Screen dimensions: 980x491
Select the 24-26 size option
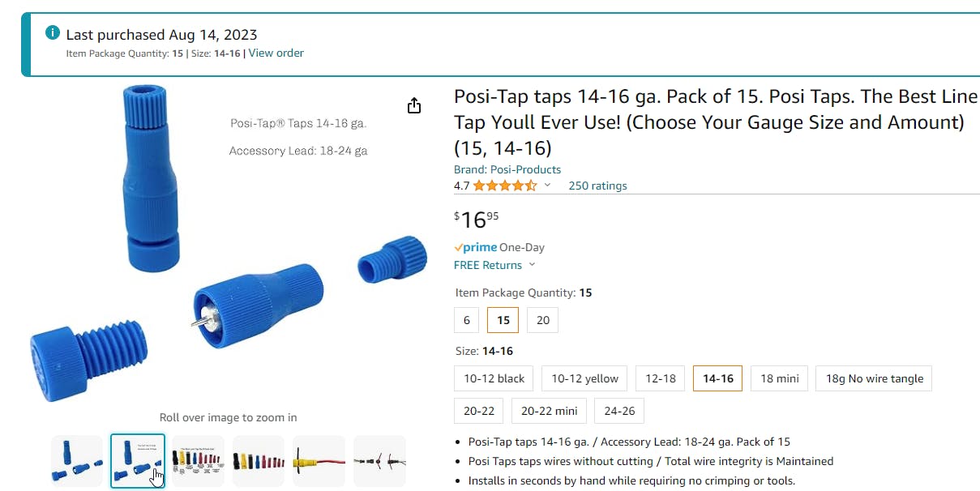619,411
